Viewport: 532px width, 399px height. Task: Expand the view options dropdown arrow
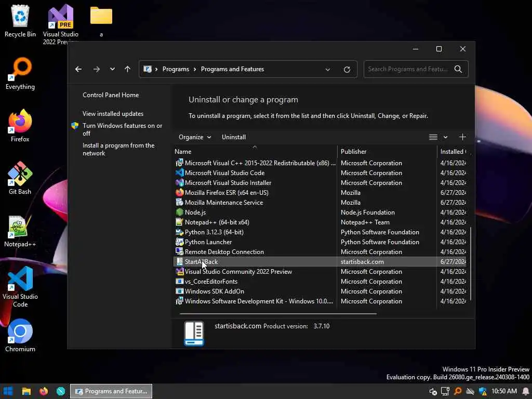tap(445, 137)
